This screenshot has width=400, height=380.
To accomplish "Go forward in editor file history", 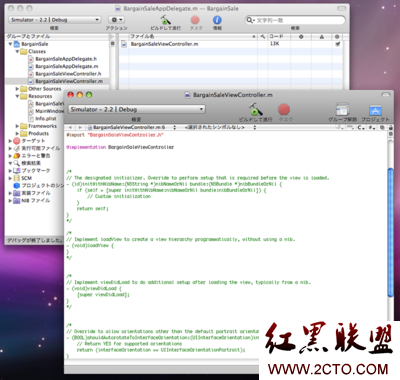I will click(80, 127).
